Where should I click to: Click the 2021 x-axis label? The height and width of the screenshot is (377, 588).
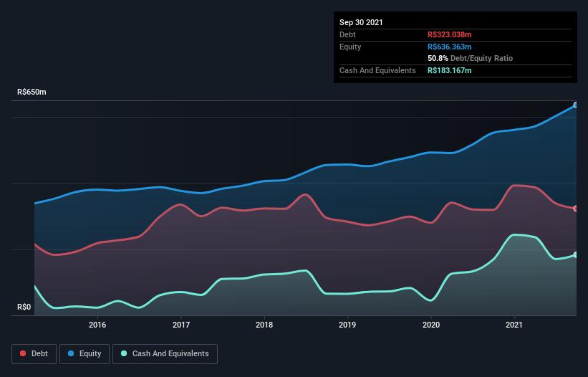coord(514,325)
